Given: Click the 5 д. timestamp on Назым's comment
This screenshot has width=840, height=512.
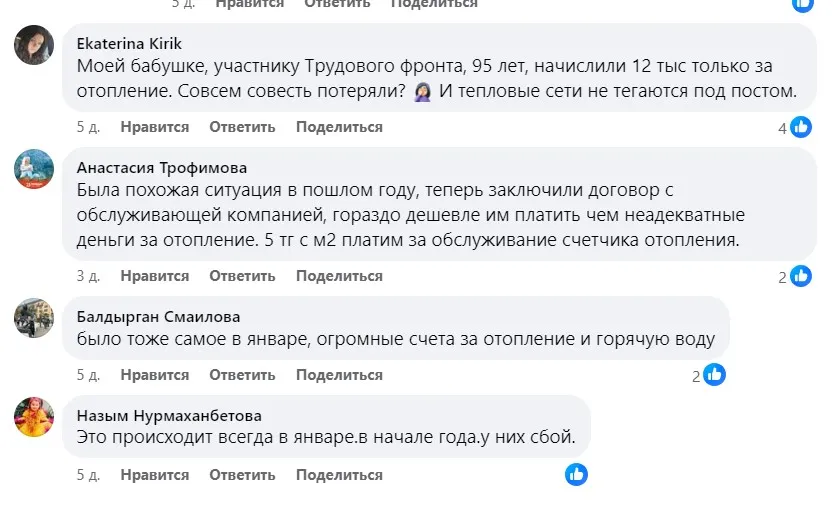Looking at the screenshot, I should (88, 474).
